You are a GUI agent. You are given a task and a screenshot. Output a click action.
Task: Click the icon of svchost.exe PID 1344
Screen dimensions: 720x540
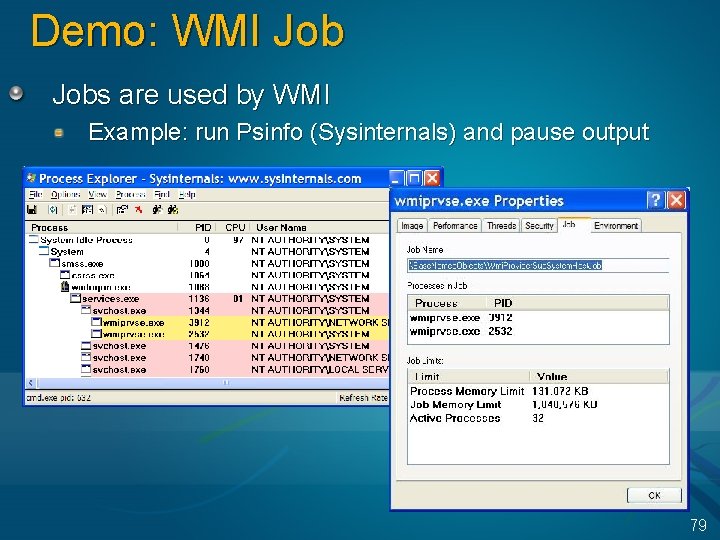[x=86, y=310]
